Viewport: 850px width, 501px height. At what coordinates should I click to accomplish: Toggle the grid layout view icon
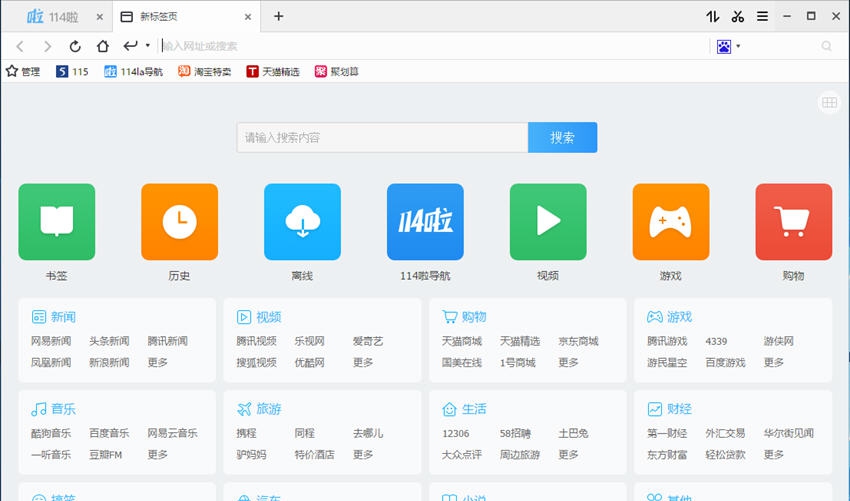tap(829, 102)
